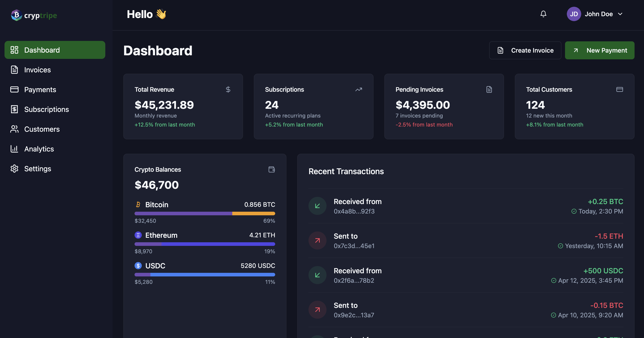This screenshot has width=644, height=338.
Task: Navigate to Customers in the sidebar
Action: 55,129
